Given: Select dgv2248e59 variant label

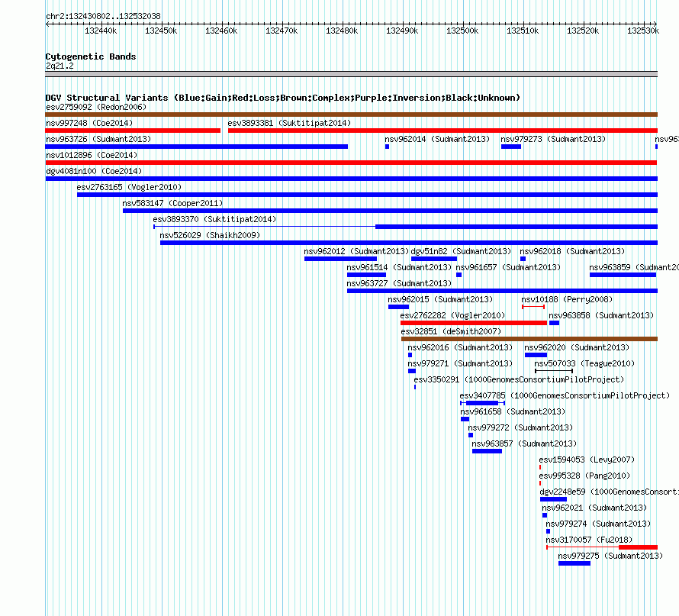Looking at the screenshot, I should tap(610, 492).
